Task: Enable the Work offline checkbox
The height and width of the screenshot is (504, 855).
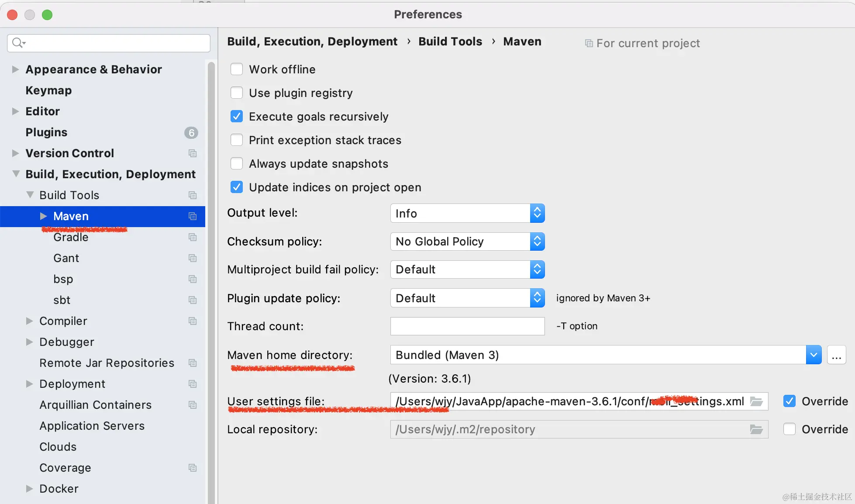Action: 237,69
